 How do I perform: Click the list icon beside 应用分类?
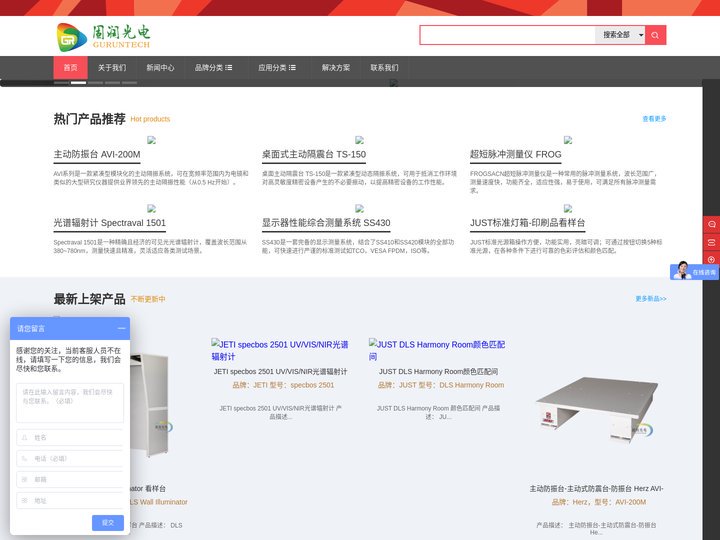(x=292, y=68)
